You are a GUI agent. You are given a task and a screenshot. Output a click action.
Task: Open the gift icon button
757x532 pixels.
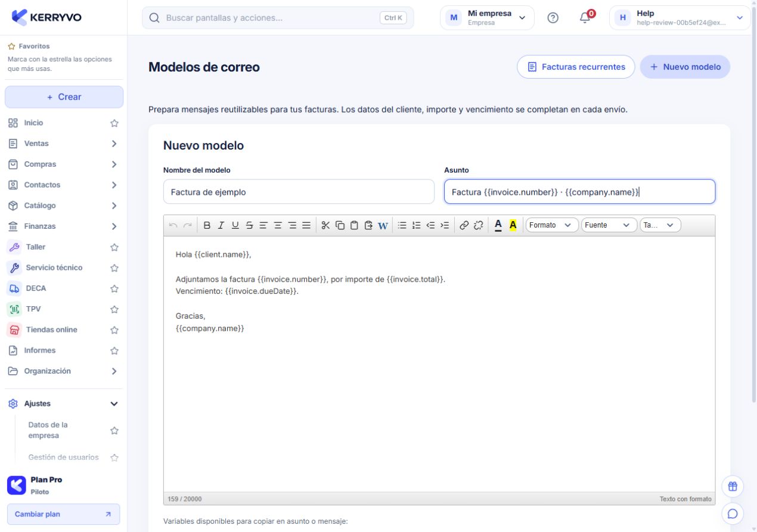pyautogui.click(x=733, y=486)
